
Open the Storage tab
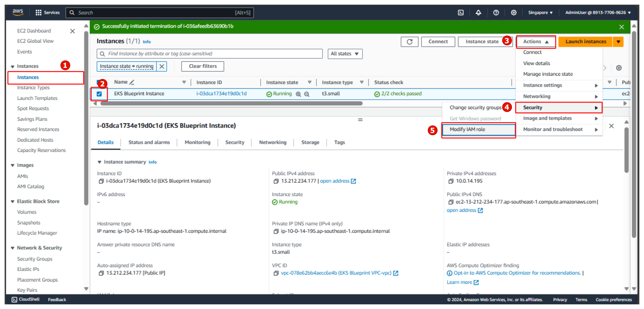click(x=310, y=142)
